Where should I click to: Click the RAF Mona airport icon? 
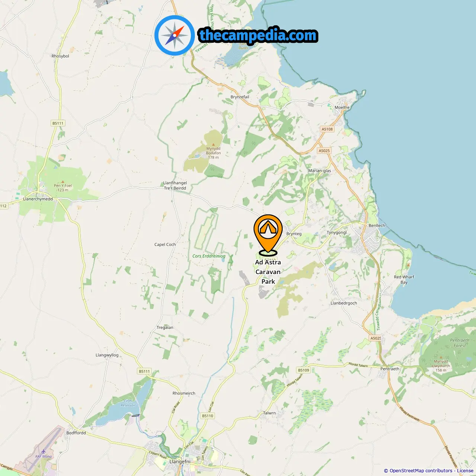pyautogui.click(x=44, y=451)
